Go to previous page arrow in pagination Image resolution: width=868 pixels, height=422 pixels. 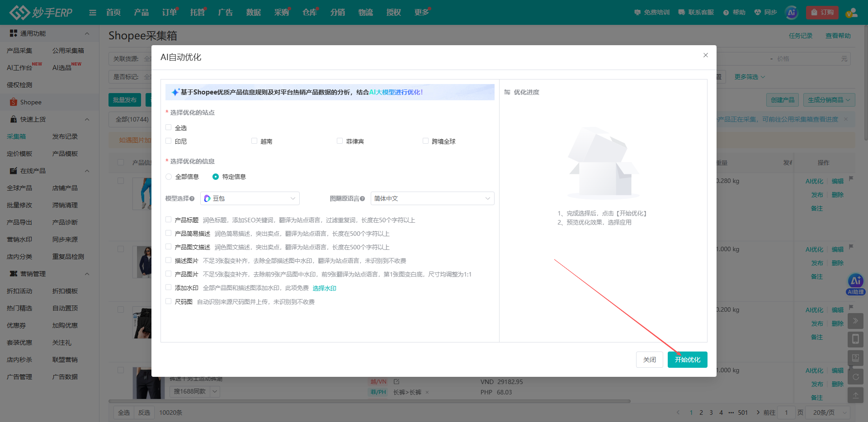[678, 413]
